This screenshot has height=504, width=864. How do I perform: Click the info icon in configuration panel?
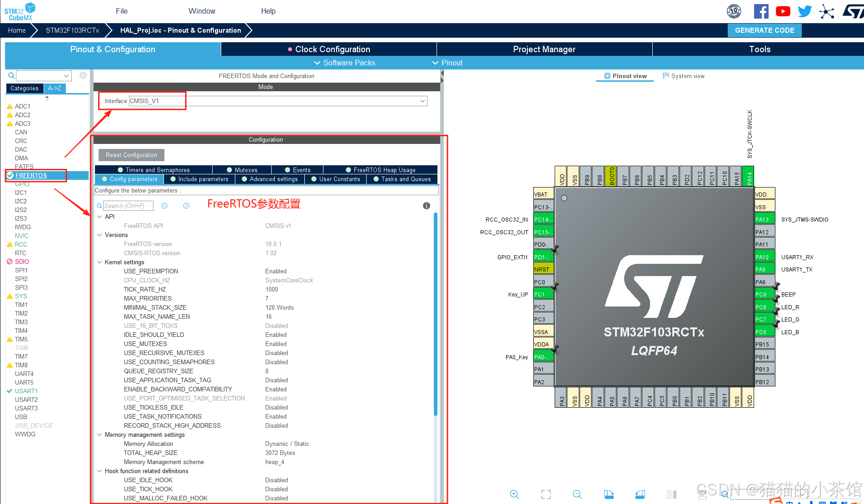tap(426, 206)
